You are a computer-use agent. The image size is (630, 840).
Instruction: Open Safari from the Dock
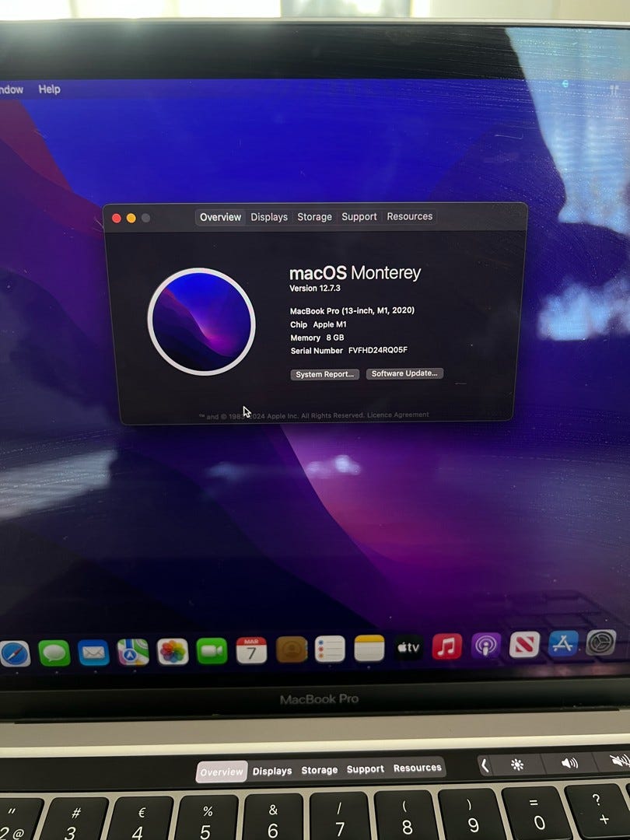pos(15,653)
